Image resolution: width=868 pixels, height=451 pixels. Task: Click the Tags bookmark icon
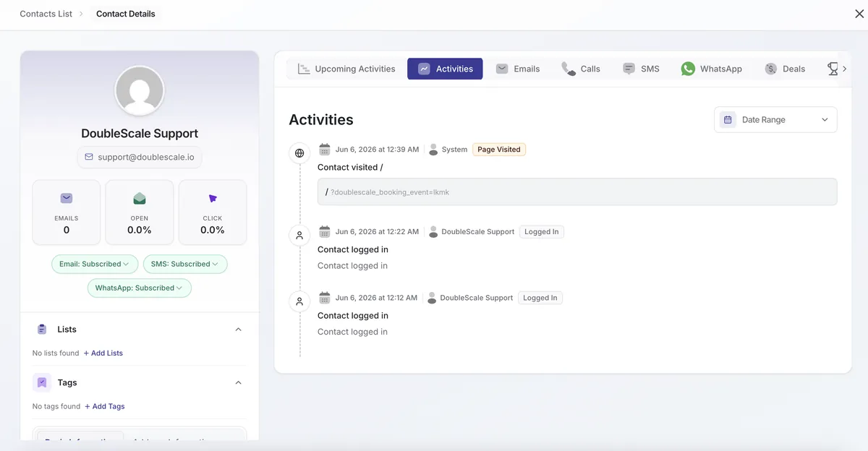42,383
